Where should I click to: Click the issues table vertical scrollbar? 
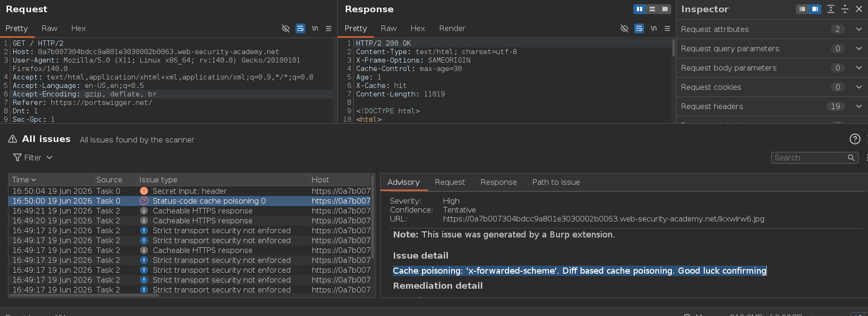(x=373, y=216)
